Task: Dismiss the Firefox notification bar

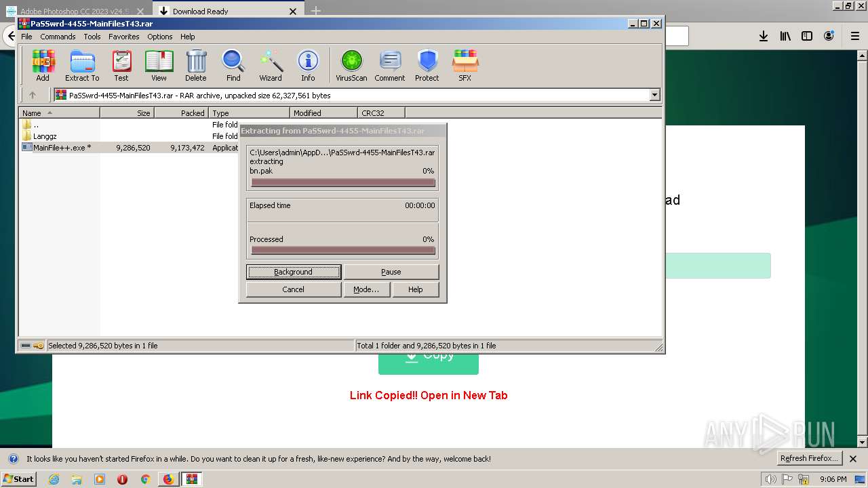Action: (853, 459)
